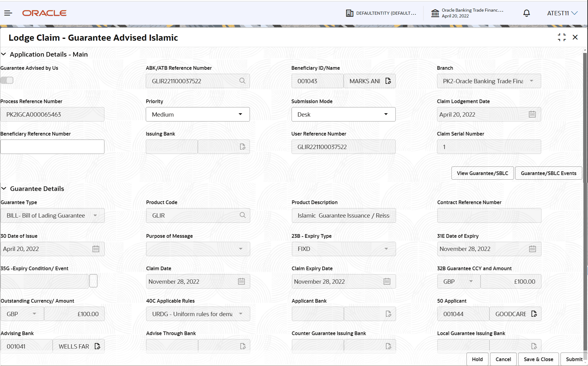The image size is (588, 366).
Task: Click the View Guarantee/SBLC button
Action: pyautogui.click(x=482, y=173)
